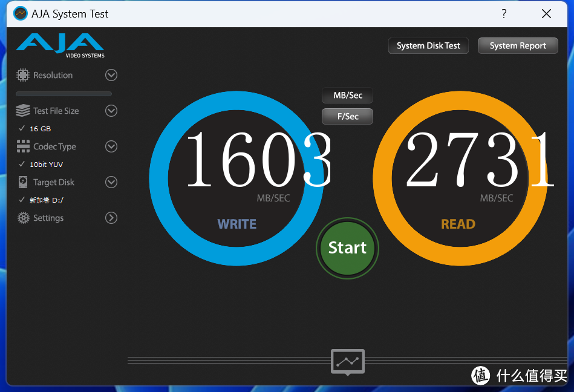Click the help question mark button
Viewport: 574px width, 392px height.
(504, 14)
